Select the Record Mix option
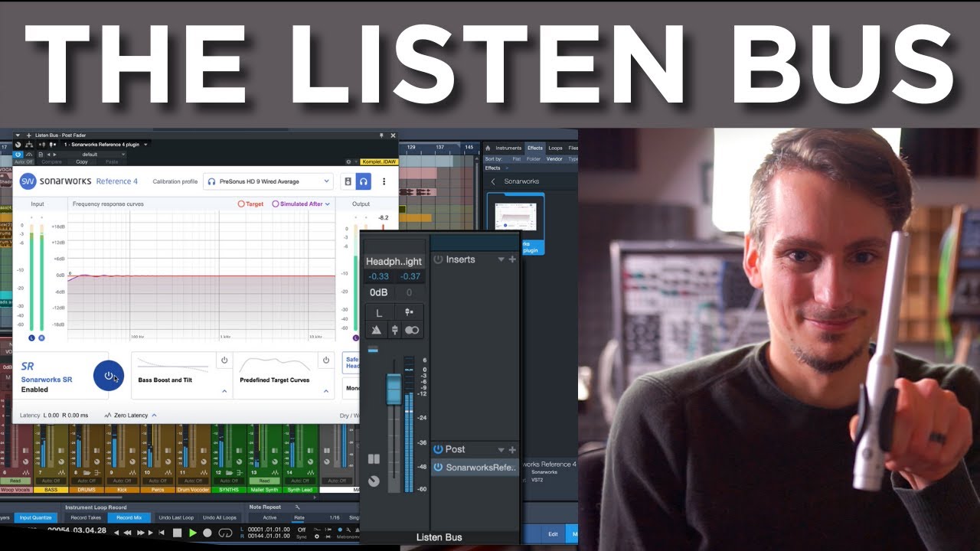Image resolution: width=980 pixels, height=551 pixels. [129, 517]
